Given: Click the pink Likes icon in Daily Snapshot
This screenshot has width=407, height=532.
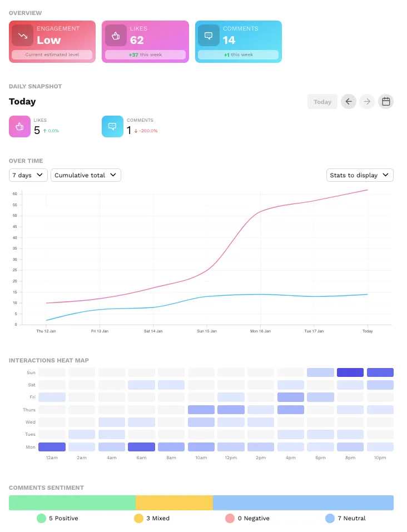Looking at the screenshot, I should pyautogui.click(x=19, y=126).
